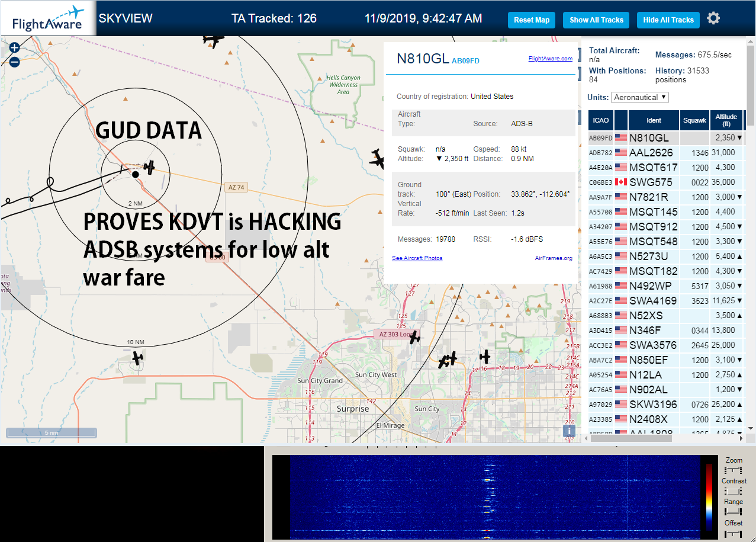Image resolution: width=756 pixels, height=542 pixels.
Task: Click the Canadian flag in SWG575 row
Action: tap(621, 182)
